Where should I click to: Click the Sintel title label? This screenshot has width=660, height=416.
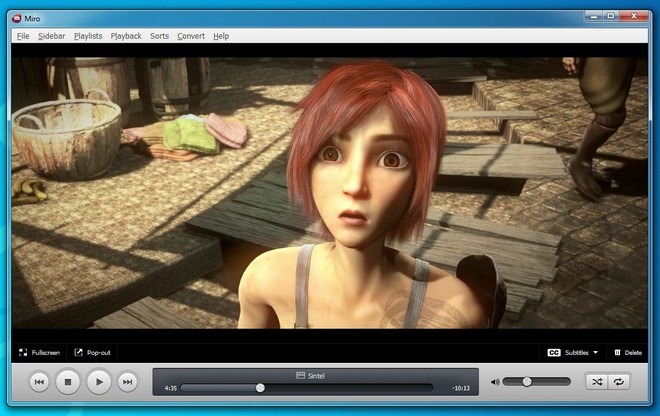(x=311, y=376)
